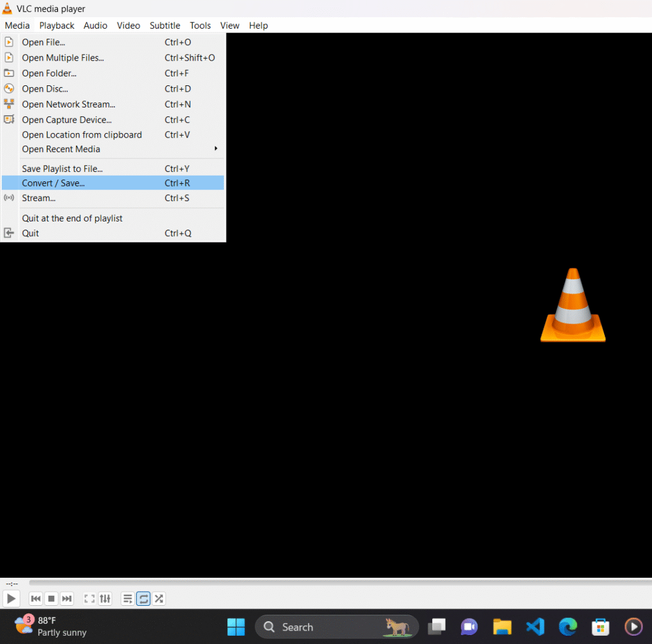Select Open Multiple Files... entry
The width and height of the screenshot is (652, 644).
tap(113, 58)
